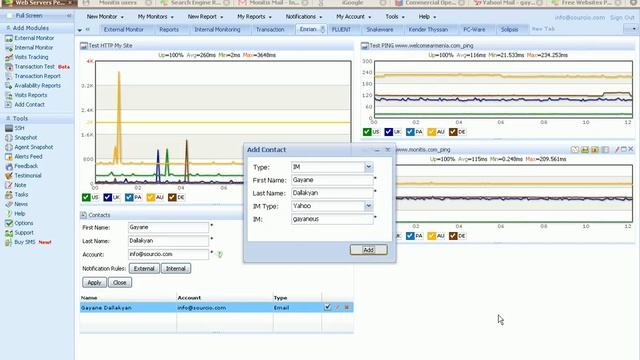This screenshot has width=640, height=360.
Task: Open the My Monitors menu
Action: point(155,17)
